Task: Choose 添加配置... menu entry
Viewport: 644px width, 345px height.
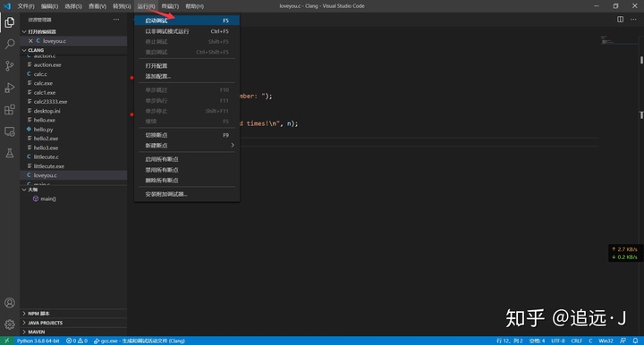Action: [x=187, y=76]
